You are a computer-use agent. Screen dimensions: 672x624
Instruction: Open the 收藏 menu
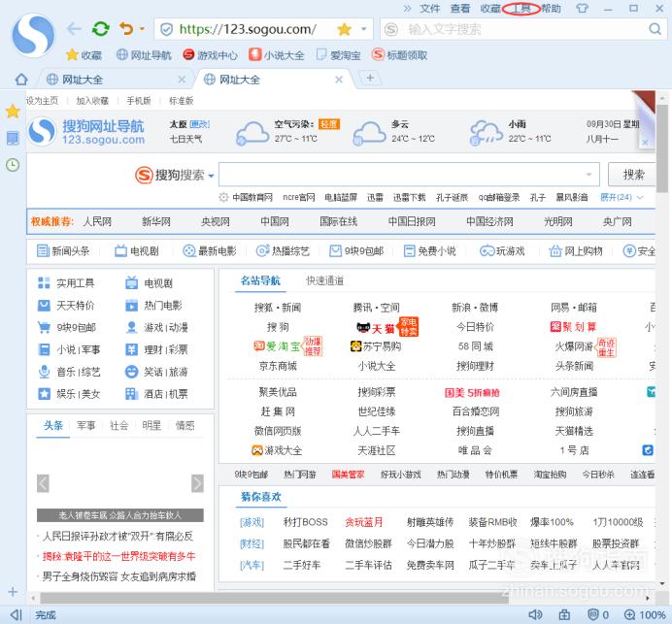(x=490, y=8)
